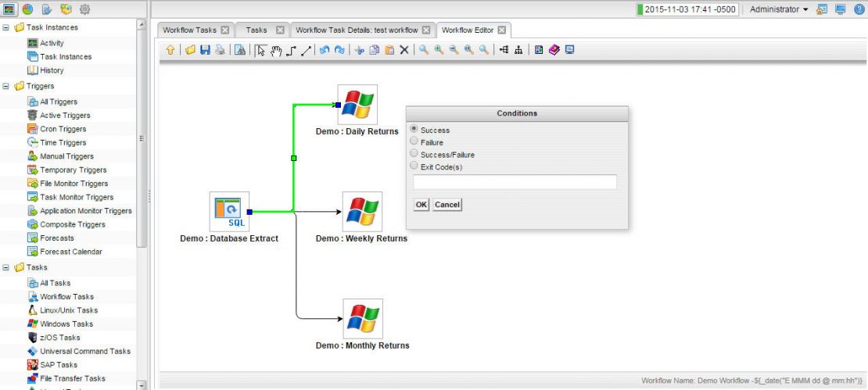868x390 pixels.
Task: Open Universal Command Tasks in the sidebar
Action: pos(85,351)
